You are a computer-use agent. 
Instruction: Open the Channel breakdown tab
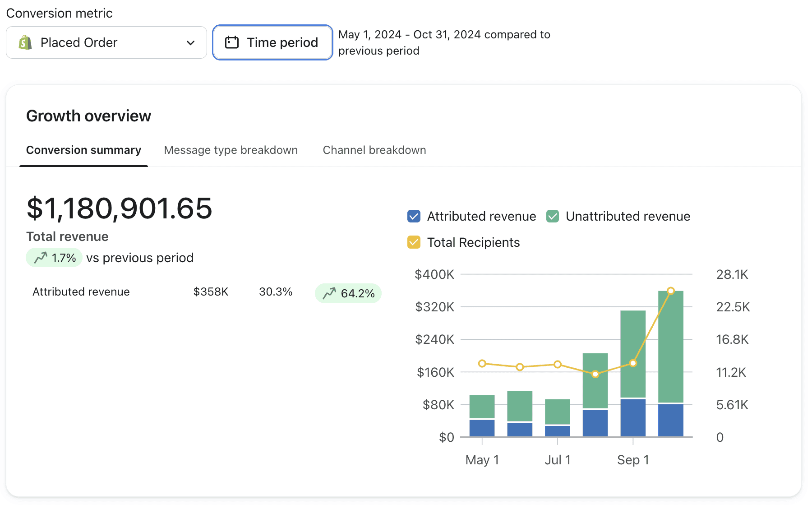[x=374, y=150]
